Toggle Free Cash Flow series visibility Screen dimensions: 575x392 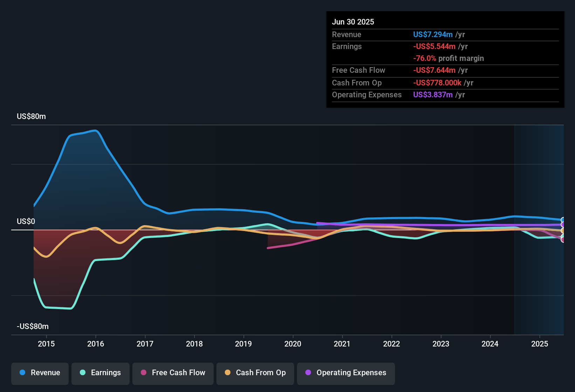(173, 373)
